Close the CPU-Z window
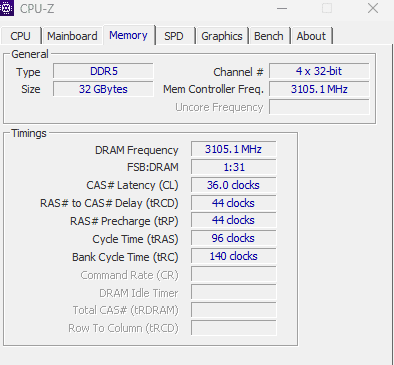This screenshot has height=365, width=394. click(373, 8)
